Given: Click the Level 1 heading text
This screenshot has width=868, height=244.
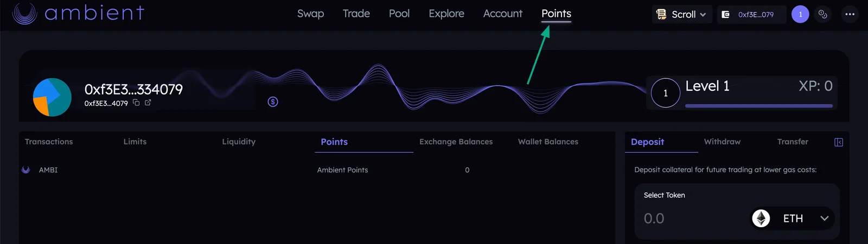Looking at the screenshot, I should pyautogui.click(x=707, y=86).
